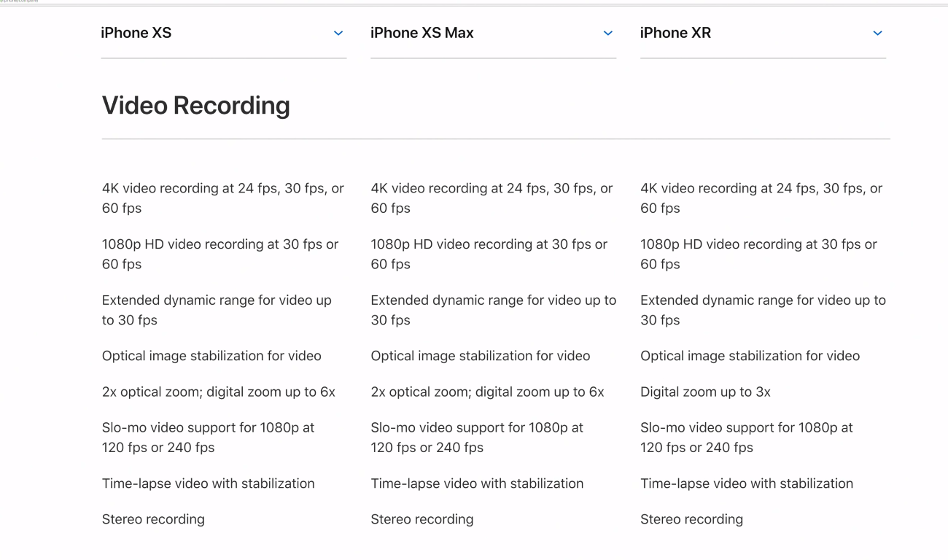Screen dimensions: 948x560
Task: Click Slo-mo video support text under iPhone XR
Action: [x=747, y=437]
